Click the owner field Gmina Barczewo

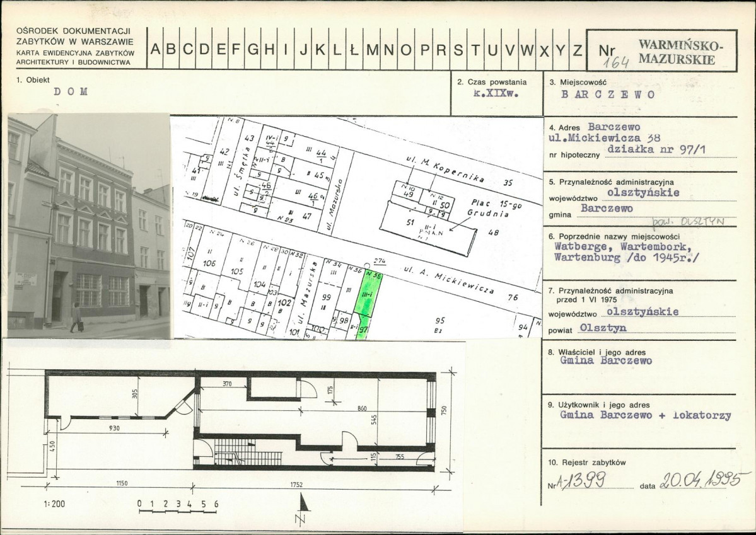click(x=606, y=360)
